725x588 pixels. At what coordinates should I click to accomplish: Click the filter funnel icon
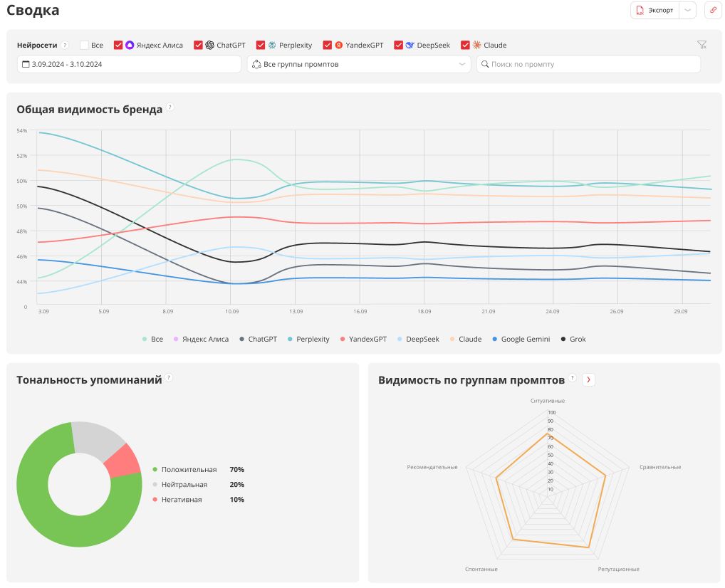point(701,45)
